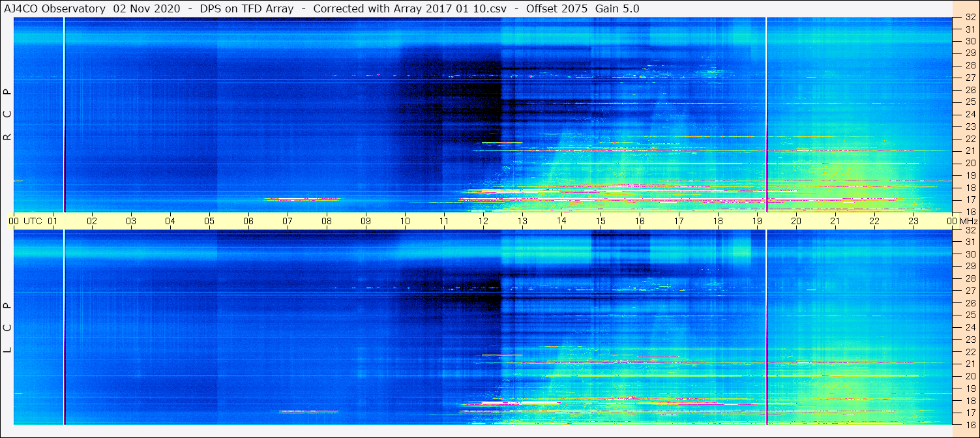Click the UTC label on the time axis
The width and height of the screenshot is (980, 438).
point(33,221)
